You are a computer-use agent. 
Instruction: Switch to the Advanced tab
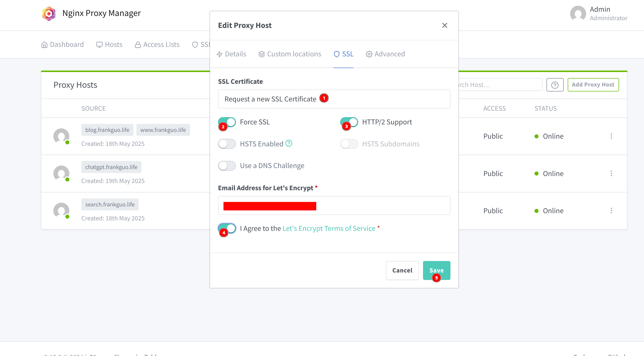(385, 54)
